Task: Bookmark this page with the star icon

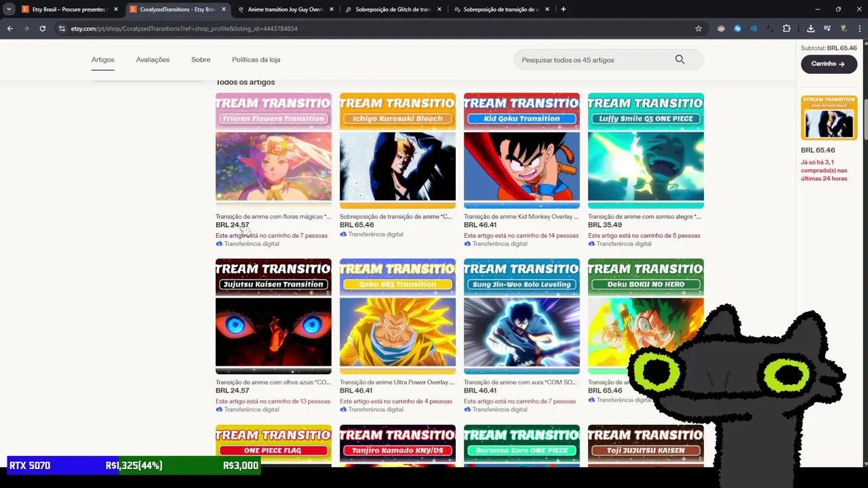Action: click(x=698, y=28)
